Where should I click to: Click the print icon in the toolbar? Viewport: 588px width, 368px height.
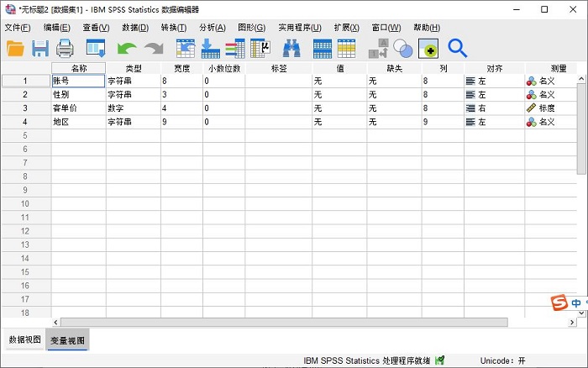[66, 49]
